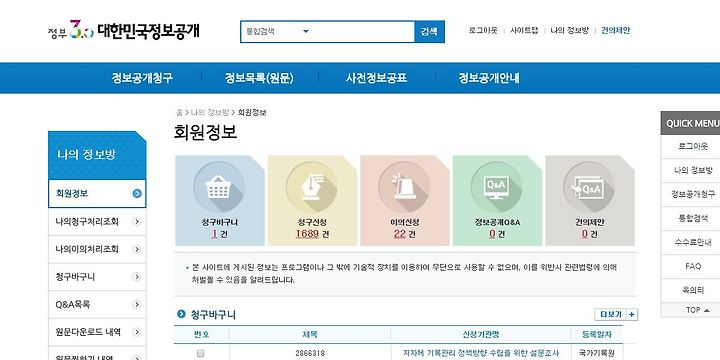720x360 pixels.
Task: Click the 국가기록원 table cell
Action: (x=597, y=353)
